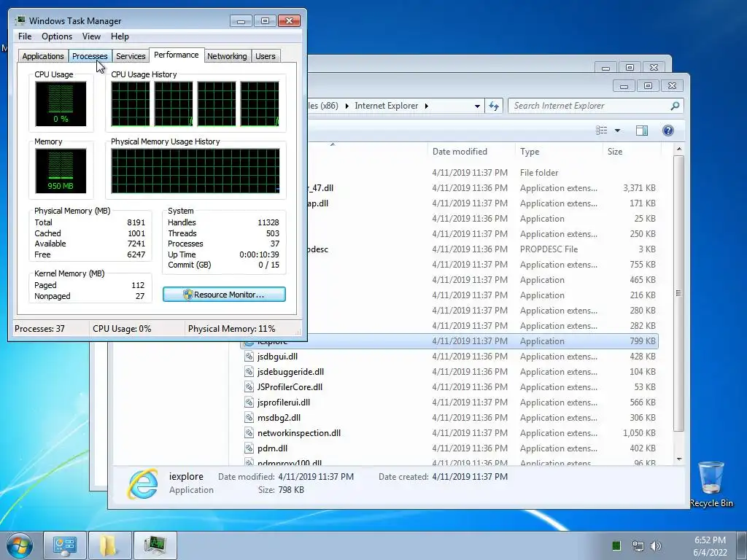The width and height of the screenshot is (747, 560).
Task: Switch to the Networking tab
Action: [x=227, y=56]
